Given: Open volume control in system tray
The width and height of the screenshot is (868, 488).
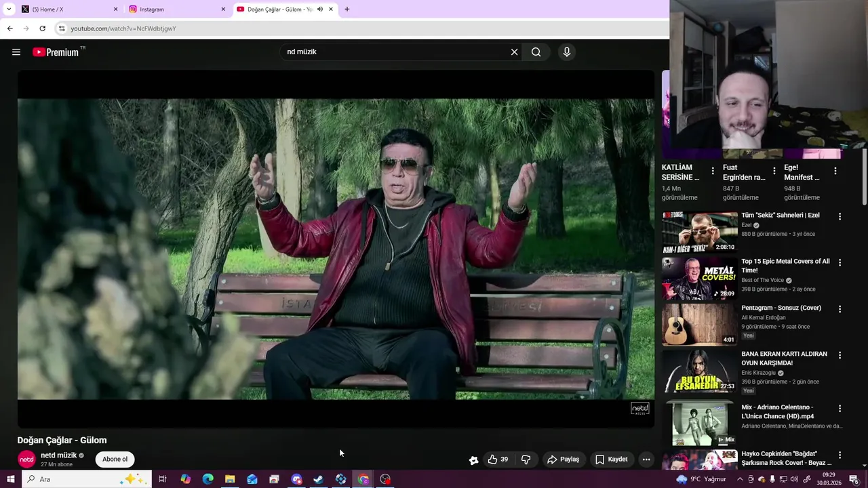Looking at the screenshot, I should pyautogui.click(x=795, y=479).
